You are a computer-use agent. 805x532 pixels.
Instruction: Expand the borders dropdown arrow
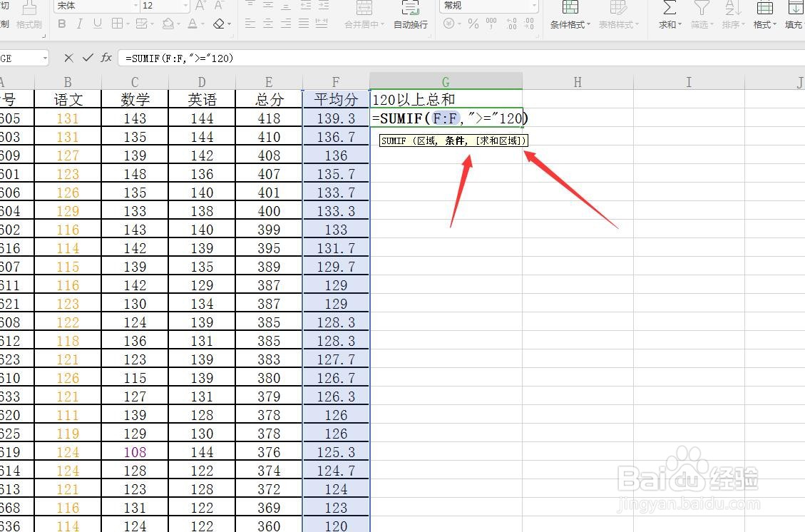pos(128,24)
